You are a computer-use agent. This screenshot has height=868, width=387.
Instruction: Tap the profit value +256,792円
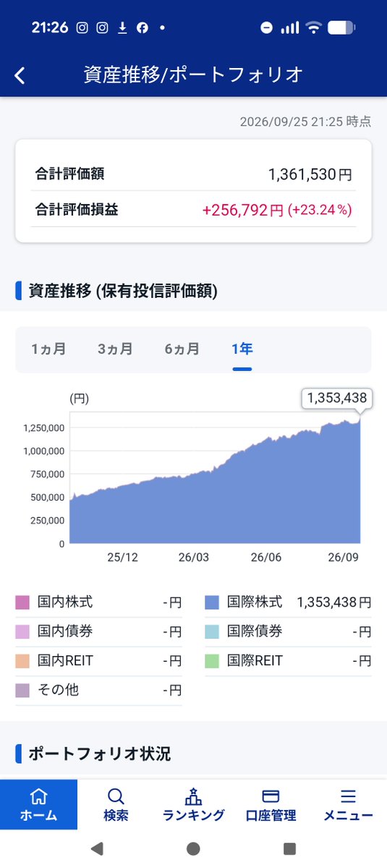click(243, 210)
